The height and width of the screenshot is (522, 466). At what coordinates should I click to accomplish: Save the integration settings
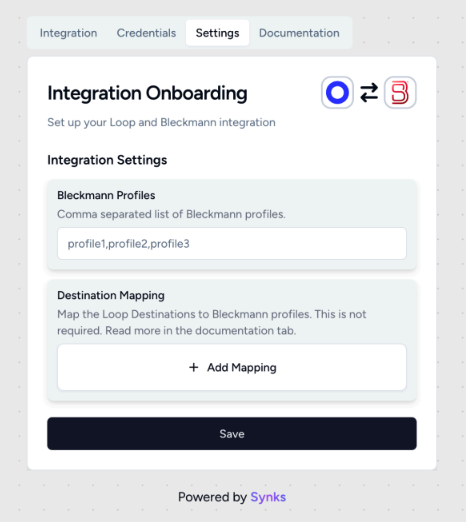pyautogui.click(x=232, y=434)
